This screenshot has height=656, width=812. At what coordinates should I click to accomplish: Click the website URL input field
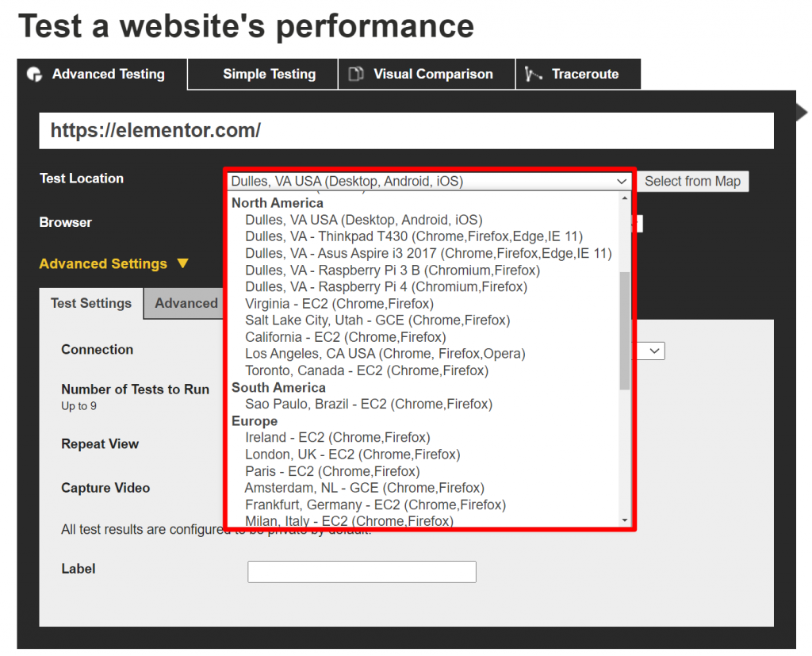tap(406, 131)
